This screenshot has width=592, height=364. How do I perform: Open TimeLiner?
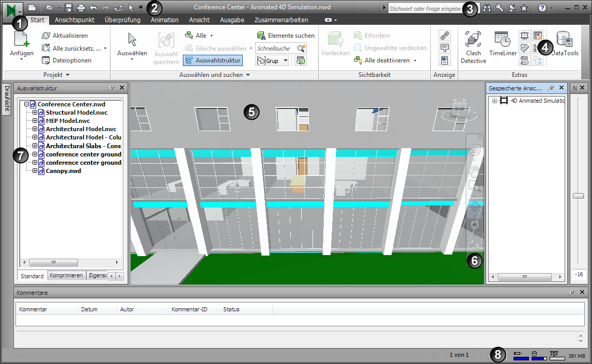pyautogui.click(x=503, y=44)
